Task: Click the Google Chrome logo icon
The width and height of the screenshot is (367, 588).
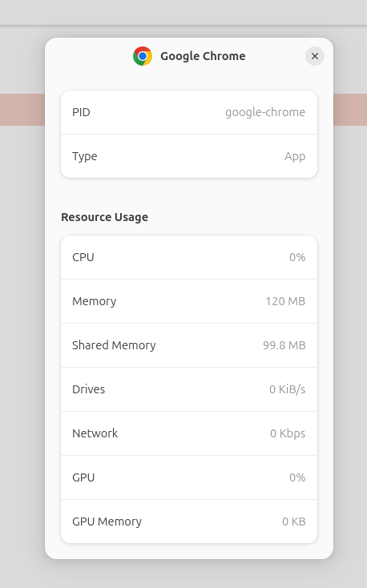Action: pyautogui.click(x=143, y=56)
